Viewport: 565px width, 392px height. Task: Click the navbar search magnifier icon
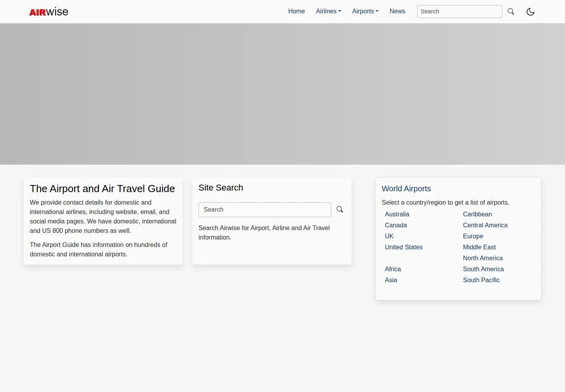click(511, 11)
